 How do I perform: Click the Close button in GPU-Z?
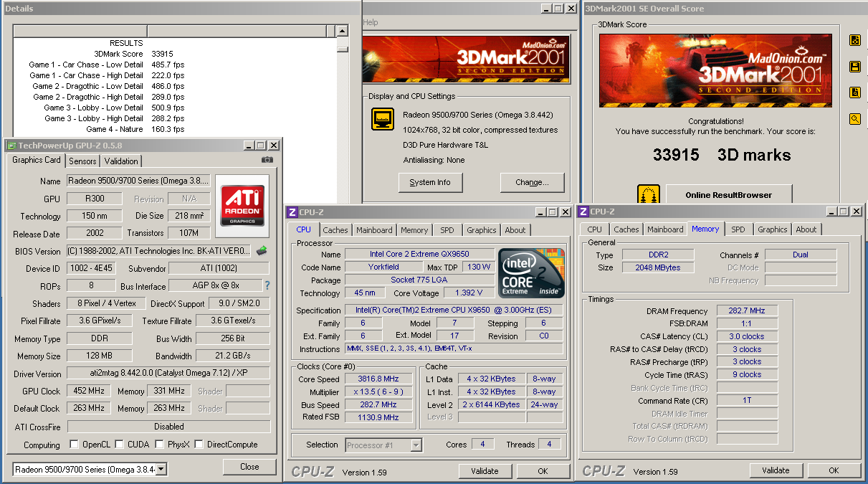(x=249, y=467)
